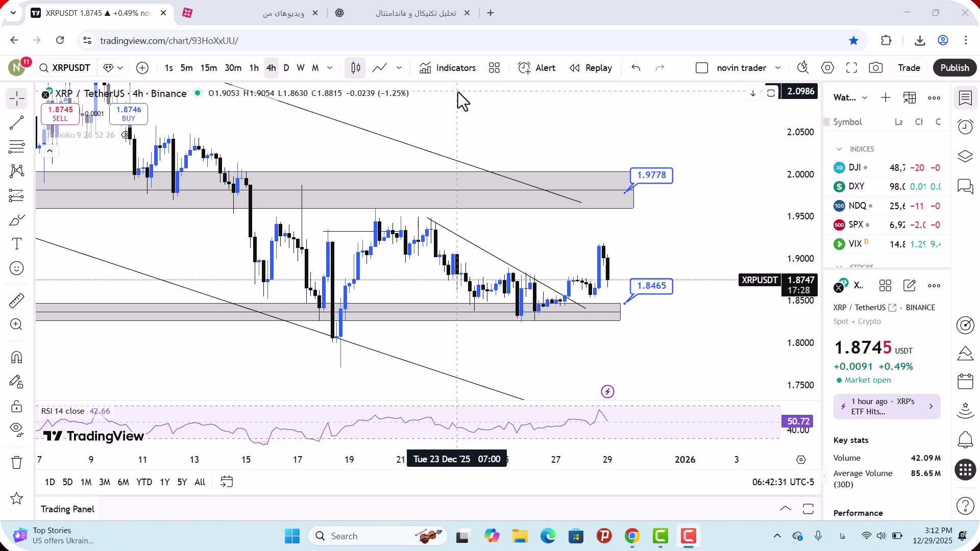Select the zoom in tool
980x551 pixels.
coord(16,324)
